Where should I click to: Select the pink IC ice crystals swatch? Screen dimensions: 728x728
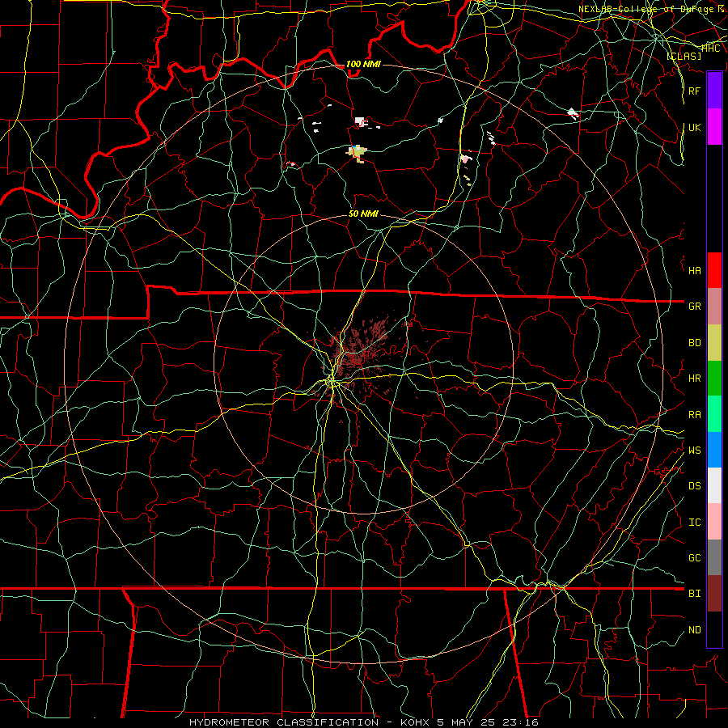click(714, 522)
